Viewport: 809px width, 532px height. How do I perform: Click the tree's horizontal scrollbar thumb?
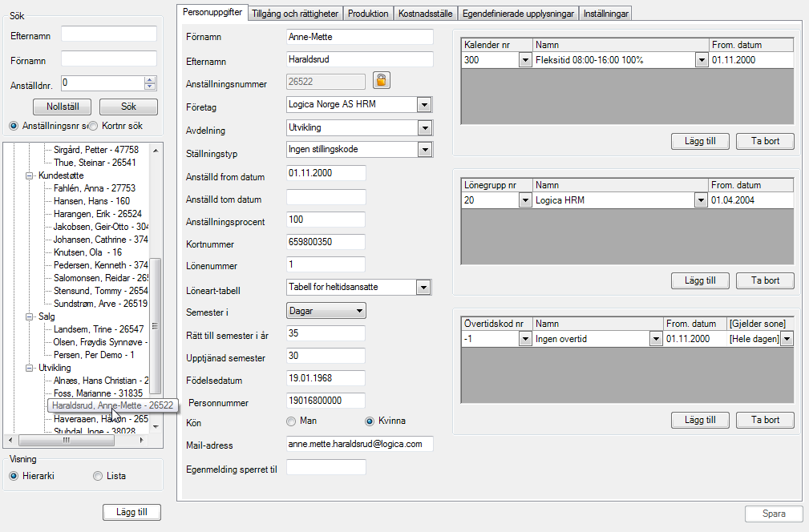pos(66,440)
